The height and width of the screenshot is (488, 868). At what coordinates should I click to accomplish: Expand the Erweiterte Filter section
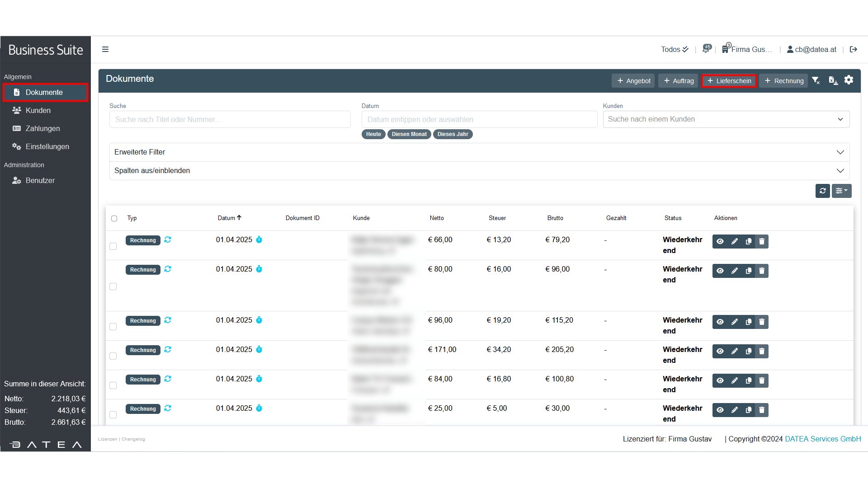[479, 152]
